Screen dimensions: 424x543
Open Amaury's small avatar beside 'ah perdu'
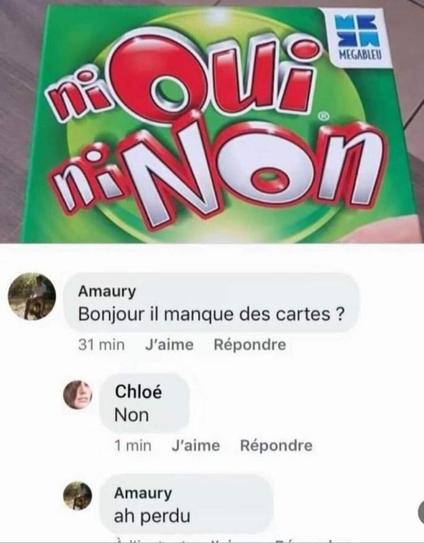78,496
